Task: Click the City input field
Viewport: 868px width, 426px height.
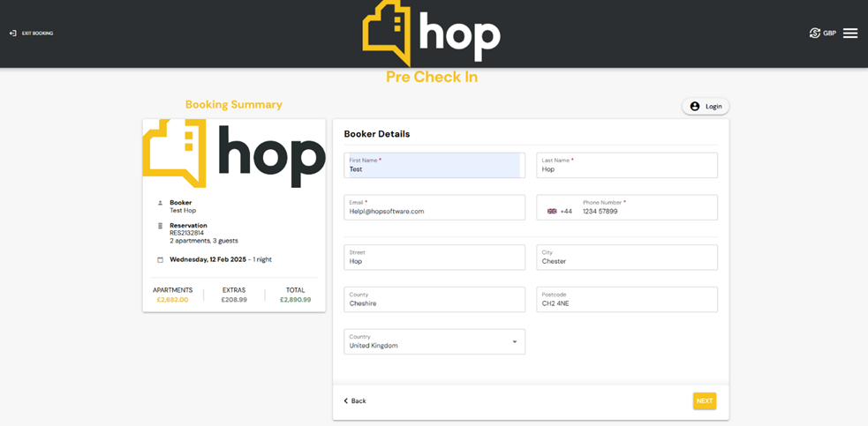Action: (x=627, y=258)
